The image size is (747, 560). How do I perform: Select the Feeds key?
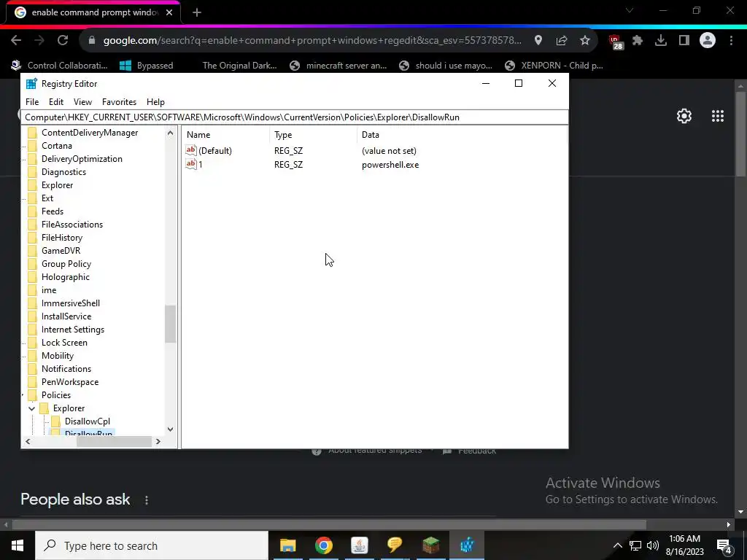(52, 211)
